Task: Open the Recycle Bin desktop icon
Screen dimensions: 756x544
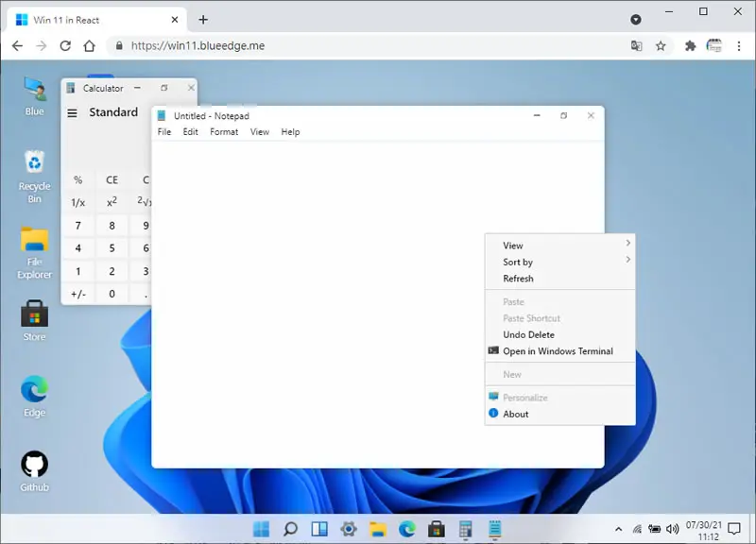Action: [34, 177]
